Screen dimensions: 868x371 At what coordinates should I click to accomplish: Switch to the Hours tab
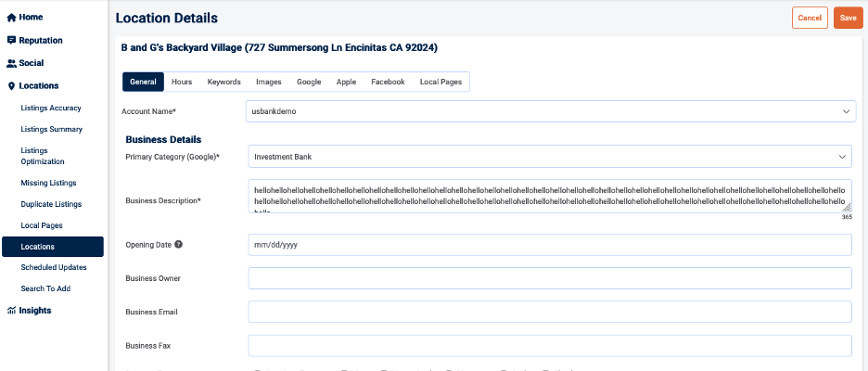[x=182, y=82]
